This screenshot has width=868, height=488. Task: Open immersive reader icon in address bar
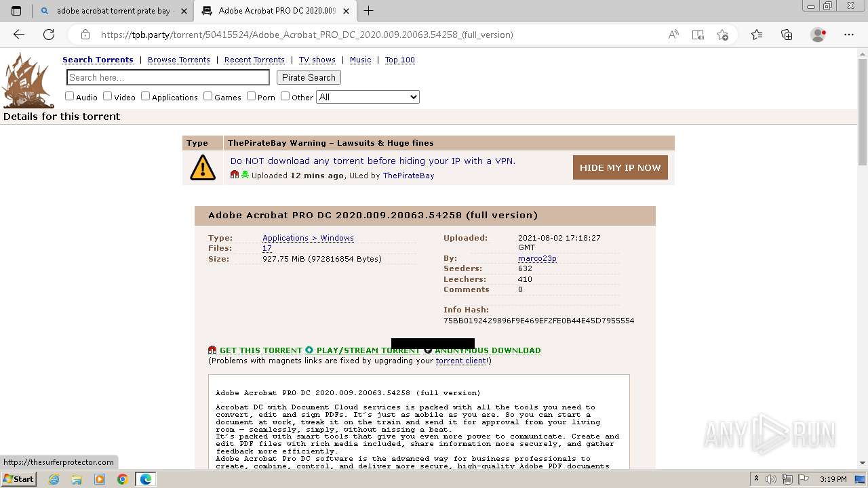point(698,35)
